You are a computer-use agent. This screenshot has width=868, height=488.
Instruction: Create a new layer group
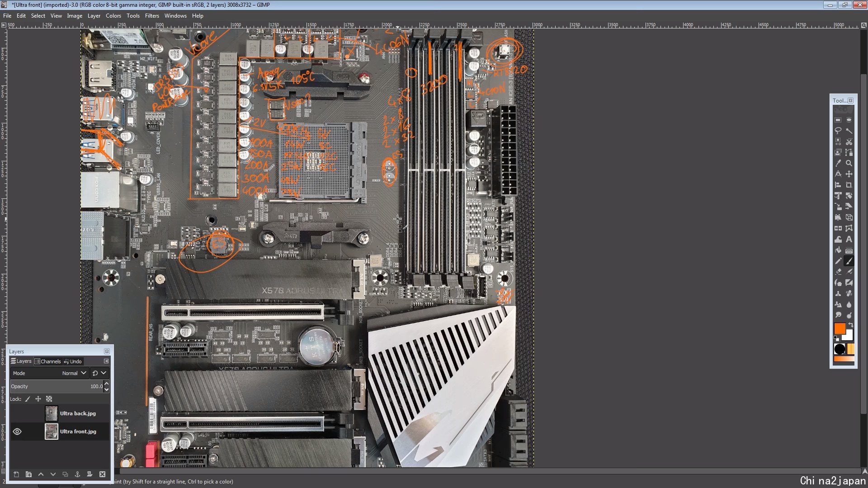pyautogui.click(x=28, y=474)
